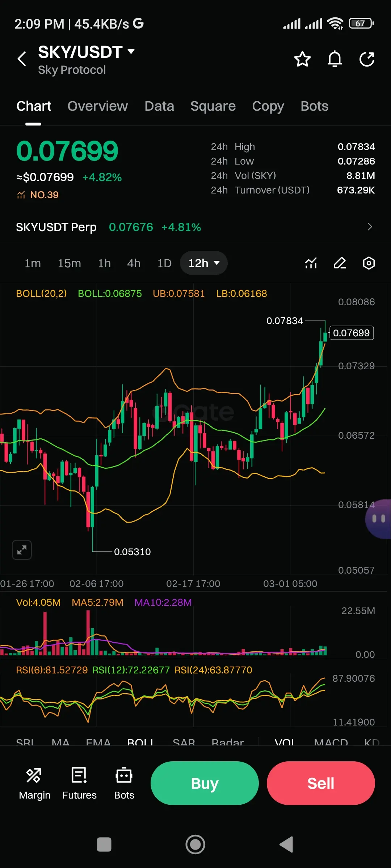Tap the floating purple assistant bubble
This screenshot has width=391, height=868.
tap(378, 519)
